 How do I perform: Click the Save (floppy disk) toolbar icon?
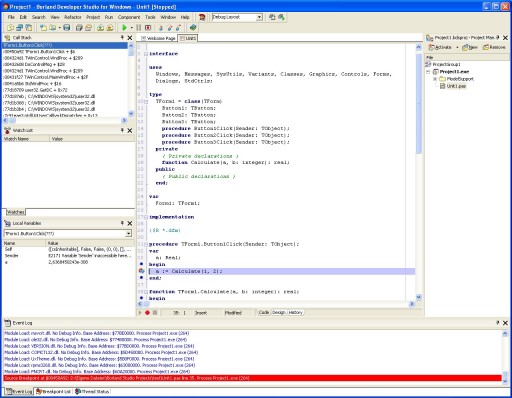(67, 28)
